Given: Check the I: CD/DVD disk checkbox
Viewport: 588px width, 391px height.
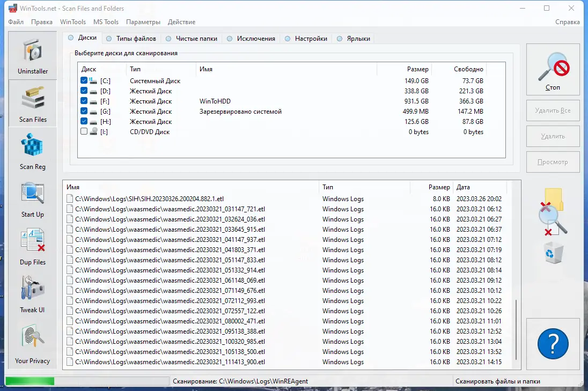Looking at the screenshot, I should point(84,131).
